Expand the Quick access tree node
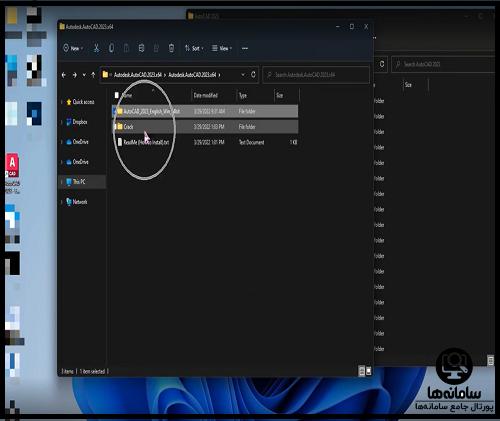500x421 pixels. point(62,102)
